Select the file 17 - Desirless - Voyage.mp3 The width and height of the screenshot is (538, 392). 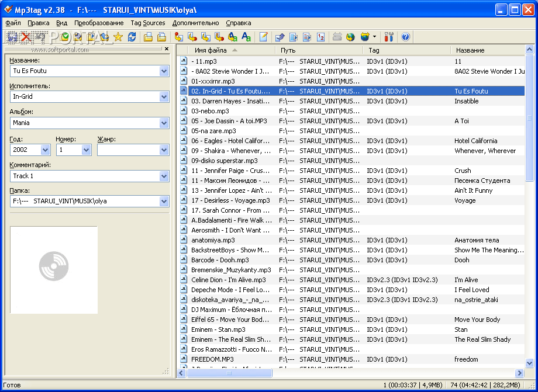pos(230,200)
